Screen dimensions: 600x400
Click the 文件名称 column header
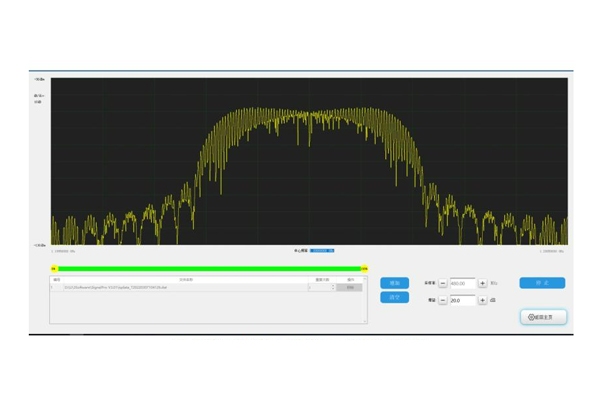point(186,280)
